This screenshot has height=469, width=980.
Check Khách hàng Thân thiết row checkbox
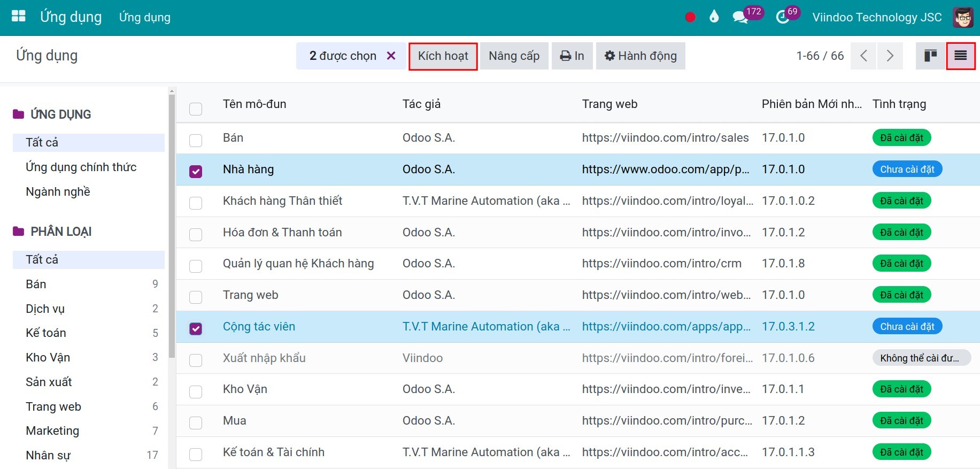pyautogui.click(x=196, y=203)
